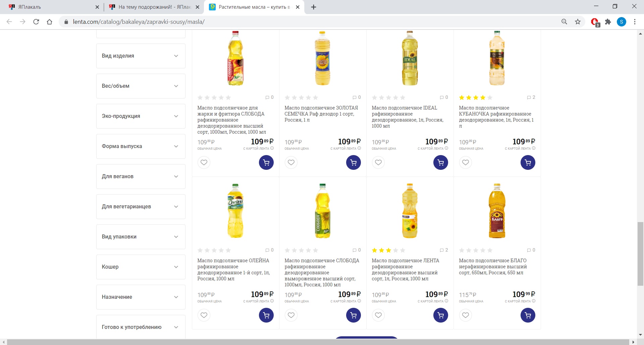Favorite БЛАГО oil with heart icon

[x=466, y=315]
